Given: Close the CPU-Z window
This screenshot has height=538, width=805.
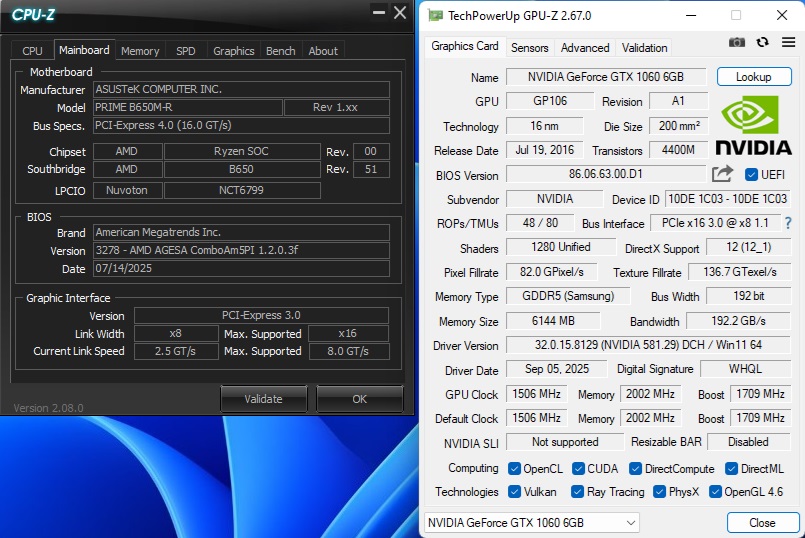Looking at the screenshot, I should (400, 12).
